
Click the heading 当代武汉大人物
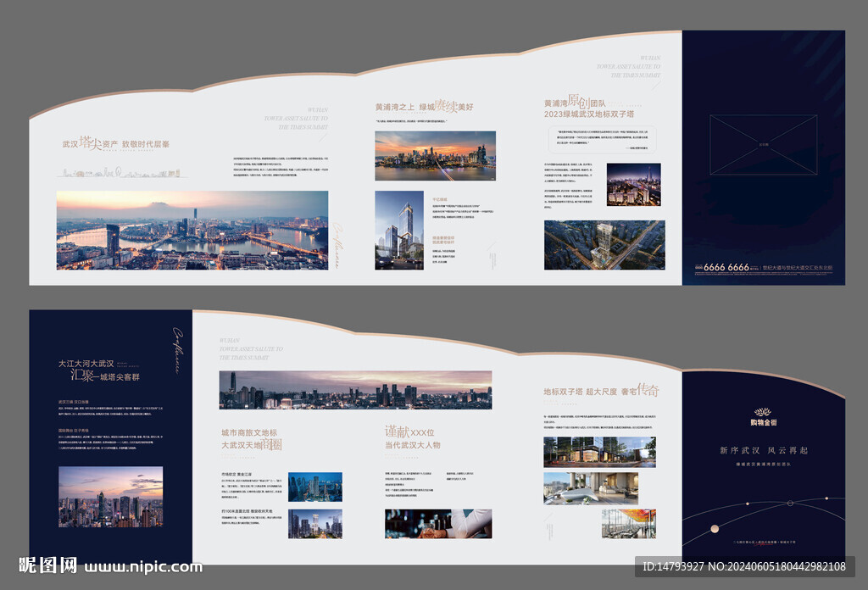[x=413, y=445]
